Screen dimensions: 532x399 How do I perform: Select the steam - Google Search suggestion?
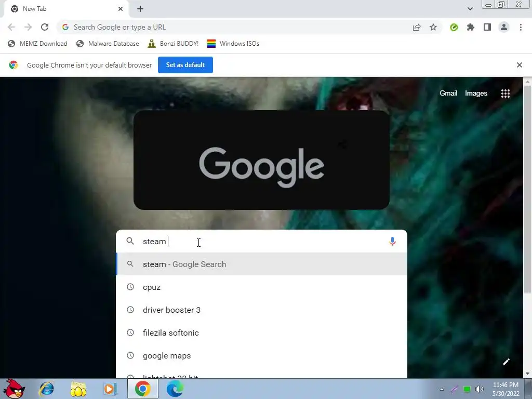261,264
